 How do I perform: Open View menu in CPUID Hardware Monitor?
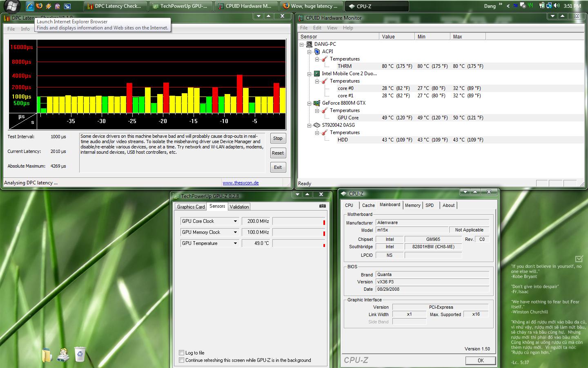click(x=332, y=28)
